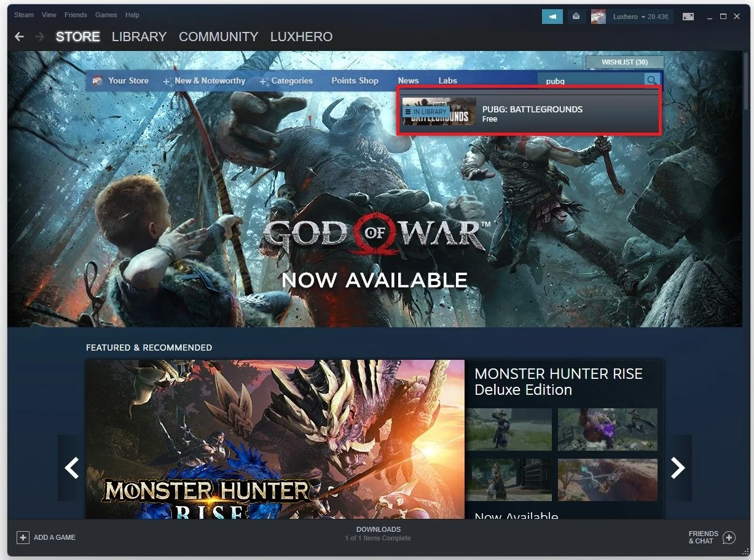Image resolution: width=754 pixels, height=560 pixels.
Task: Open the Wishlist (30) button
Action: tap(624, 62)
